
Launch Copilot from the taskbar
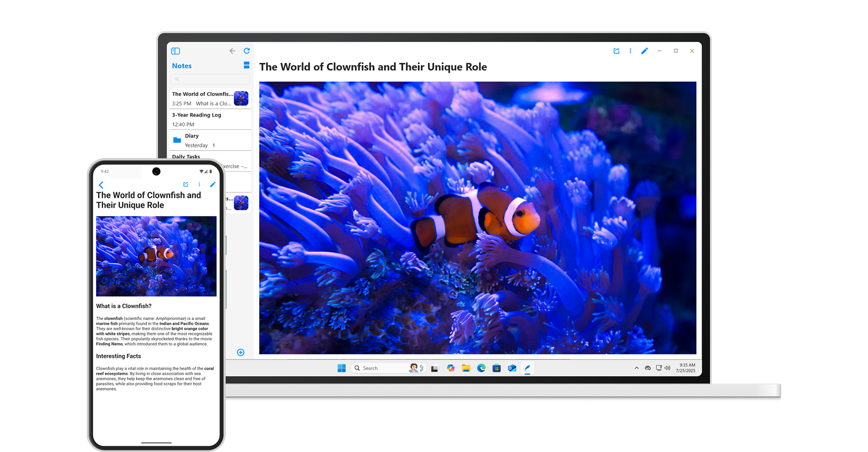point(451,368)
